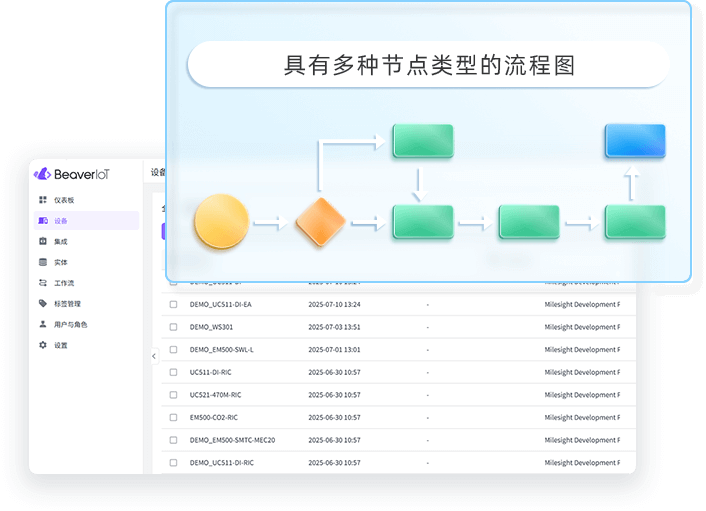Open the 仪表板 dashboard icon

point(43,200)
